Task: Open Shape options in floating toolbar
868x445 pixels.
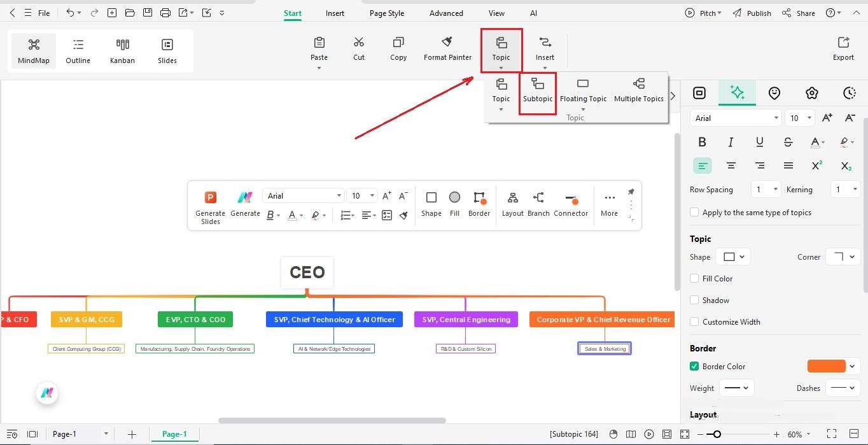Action: click(431, 204)
